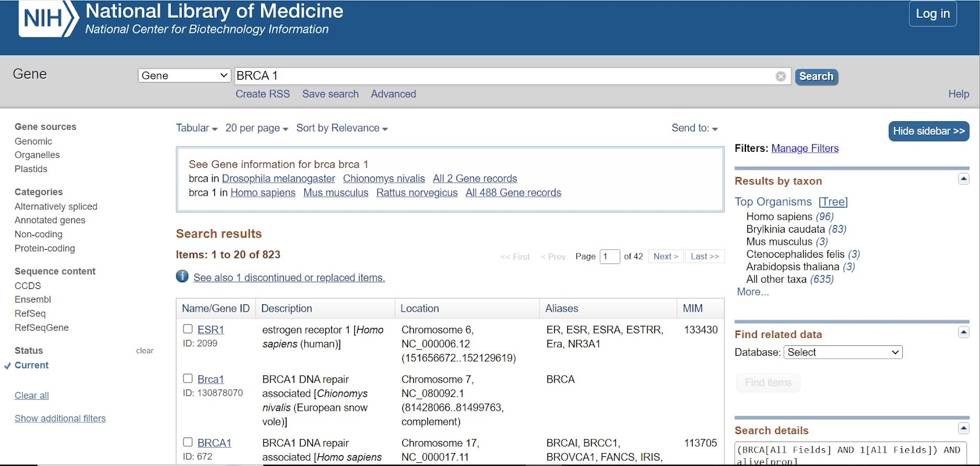This screenshot has height=466, width=980.
Task: Expand the Send to menu
Action: coord(695,128)
